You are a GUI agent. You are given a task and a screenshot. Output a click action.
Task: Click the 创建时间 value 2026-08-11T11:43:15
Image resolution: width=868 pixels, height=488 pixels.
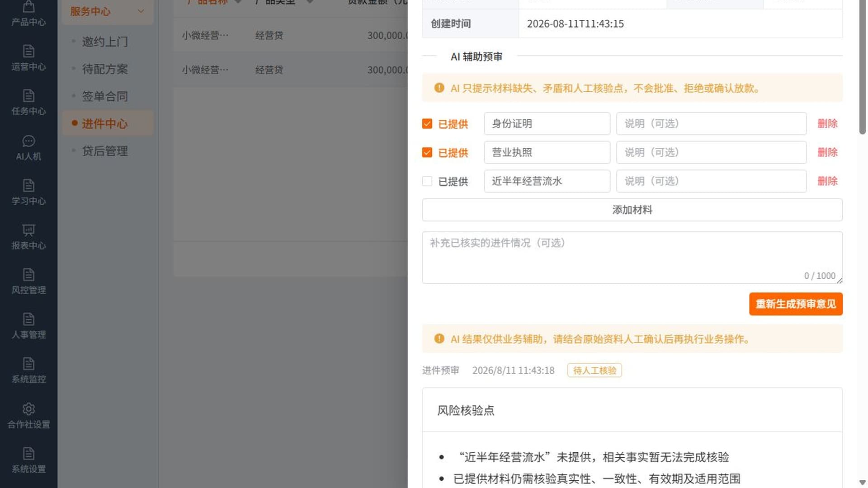tap(575, 23)
